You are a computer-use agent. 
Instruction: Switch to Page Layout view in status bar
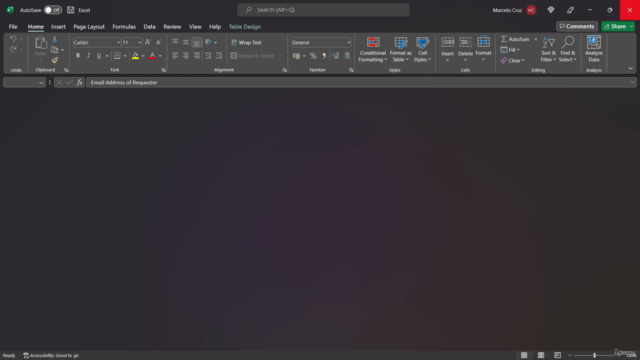[x=541, y=355]
